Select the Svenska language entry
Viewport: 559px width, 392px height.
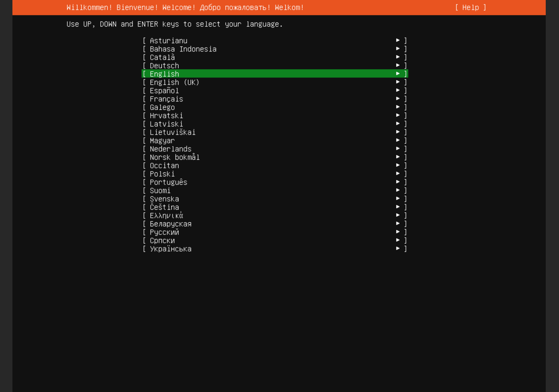164,199
